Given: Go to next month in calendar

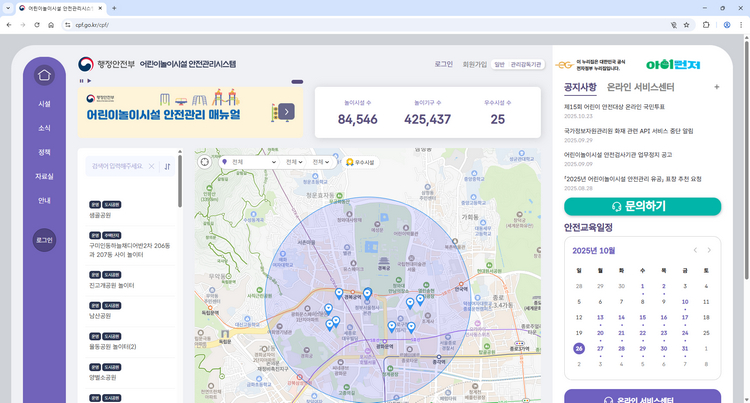Looking at the screenshot, I should [709, 250].
